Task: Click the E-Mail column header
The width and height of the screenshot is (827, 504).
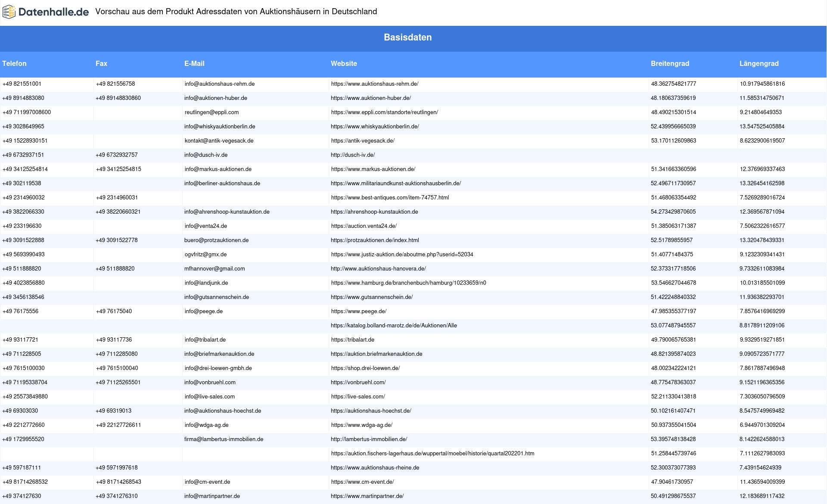Action: click(x=194, y=63)
